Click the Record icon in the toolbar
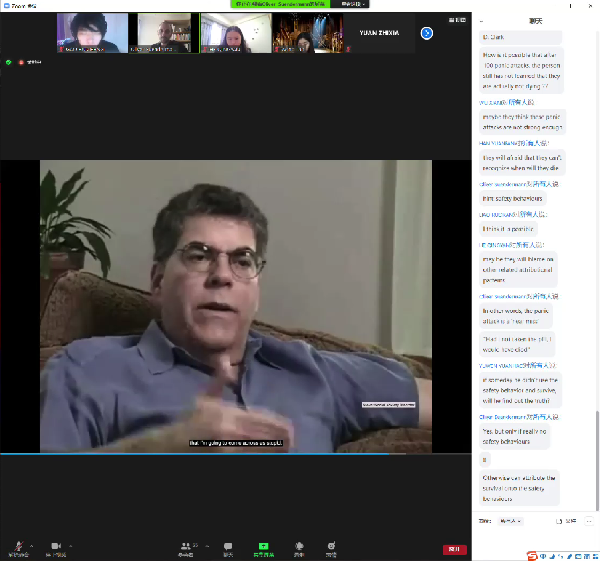 point(298,546)
